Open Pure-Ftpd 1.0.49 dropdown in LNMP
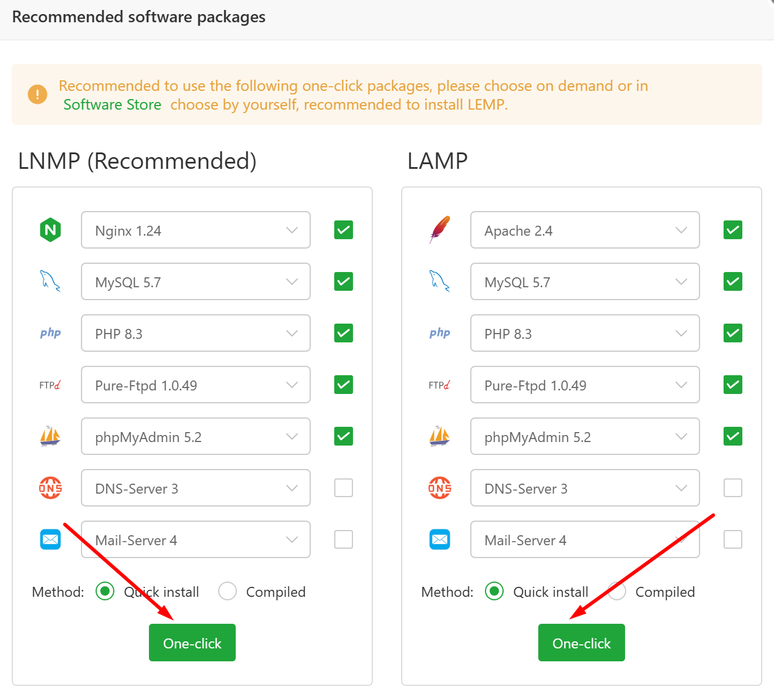This screenshot has width=774, height=700. pyautogui.click(x=292, y=385)
